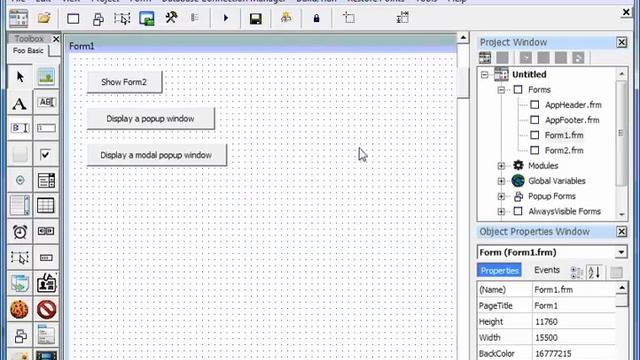
Task: Select the grid table control in Toolbox
Action: (x=46, y=206)
